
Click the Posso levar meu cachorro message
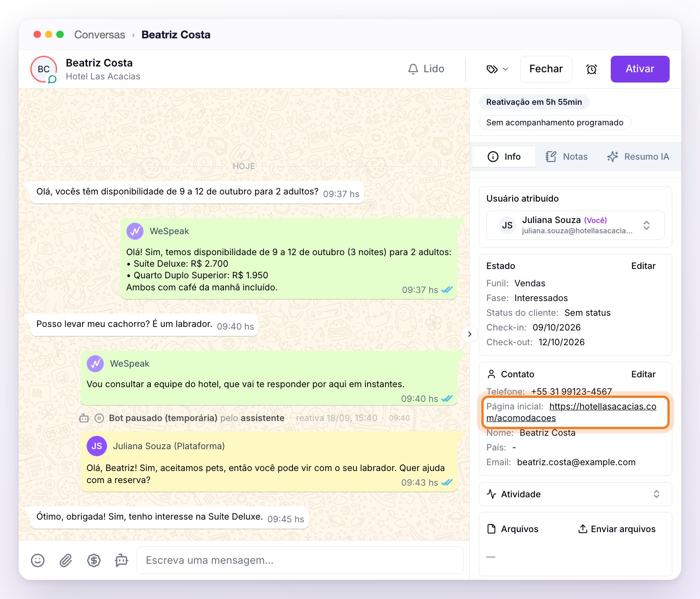145,325
